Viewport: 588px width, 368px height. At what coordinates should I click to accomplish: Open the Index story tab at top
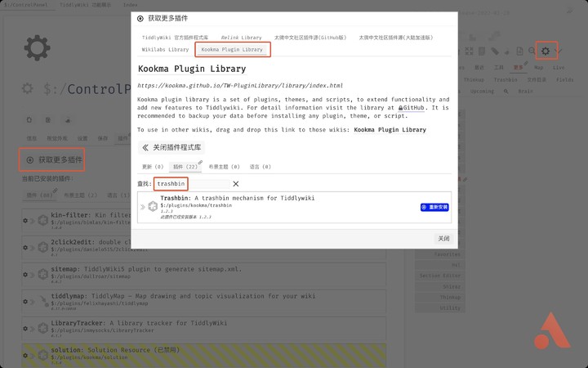(x=131, y=5)
